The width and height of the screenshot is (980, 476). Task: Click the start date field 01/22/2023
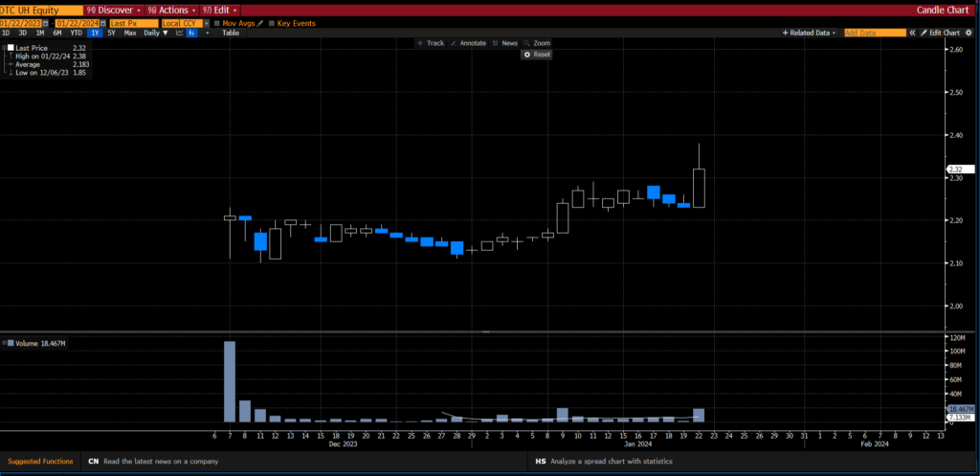coord(21,23)
